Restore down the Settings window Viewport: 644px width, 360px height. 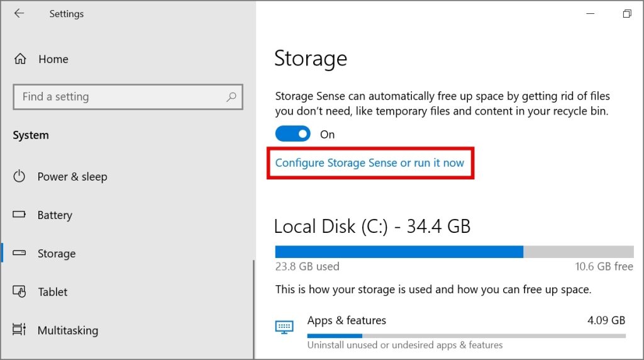626,13
